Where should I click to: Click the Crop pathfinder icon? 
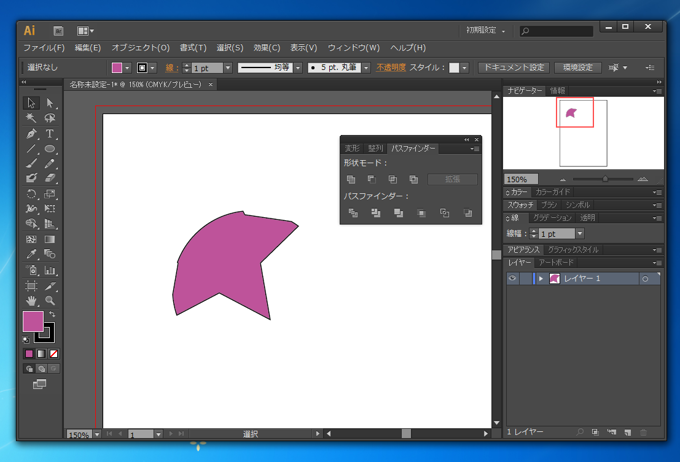(x=422, y=213)
